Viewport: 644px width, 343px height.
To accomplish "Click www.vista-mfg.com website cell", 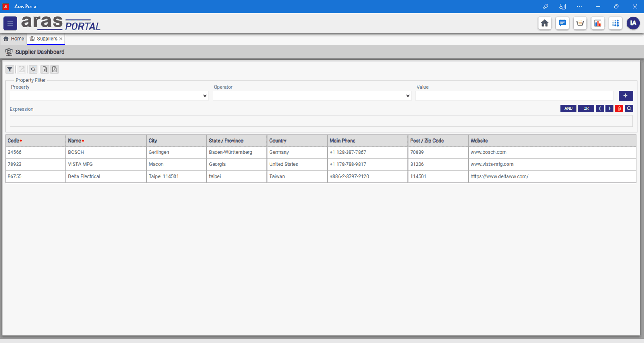I will tap(552, 164).
